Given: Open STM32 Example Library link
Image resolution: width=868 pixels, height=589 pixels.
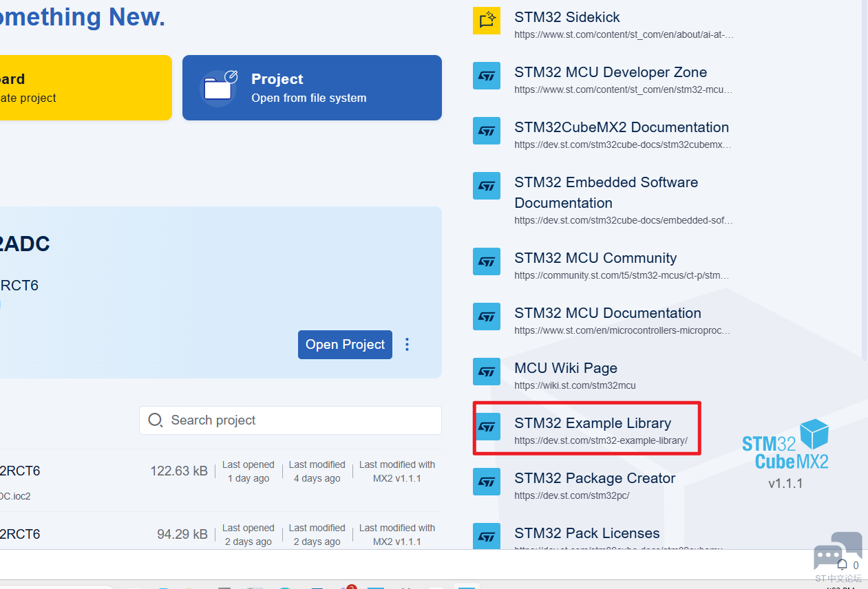Looking at the screenshot, I should click(x=593, y=423).
